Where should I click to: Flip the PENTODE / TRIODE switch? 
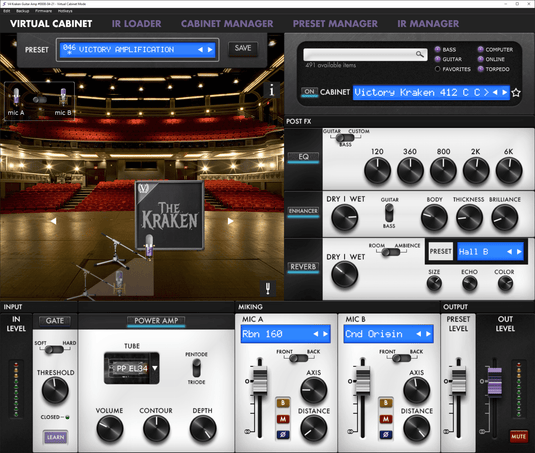click(197, 368)
